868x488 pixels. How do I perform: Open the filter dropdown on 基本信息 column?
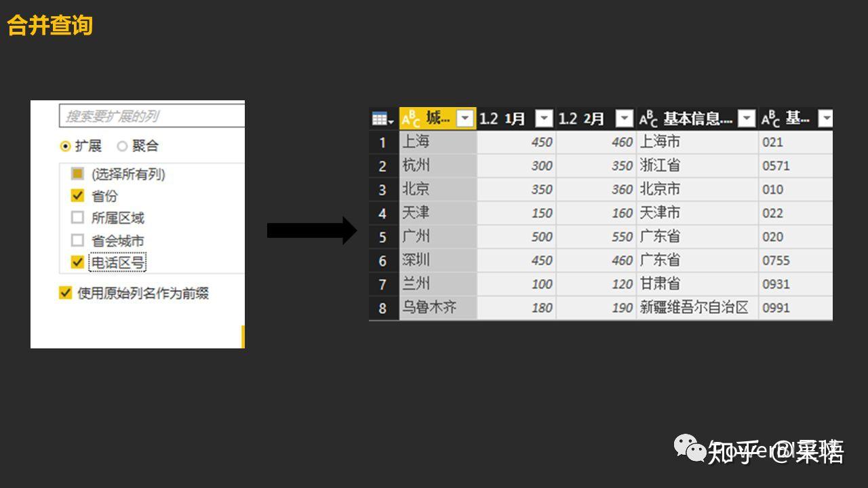746,117
